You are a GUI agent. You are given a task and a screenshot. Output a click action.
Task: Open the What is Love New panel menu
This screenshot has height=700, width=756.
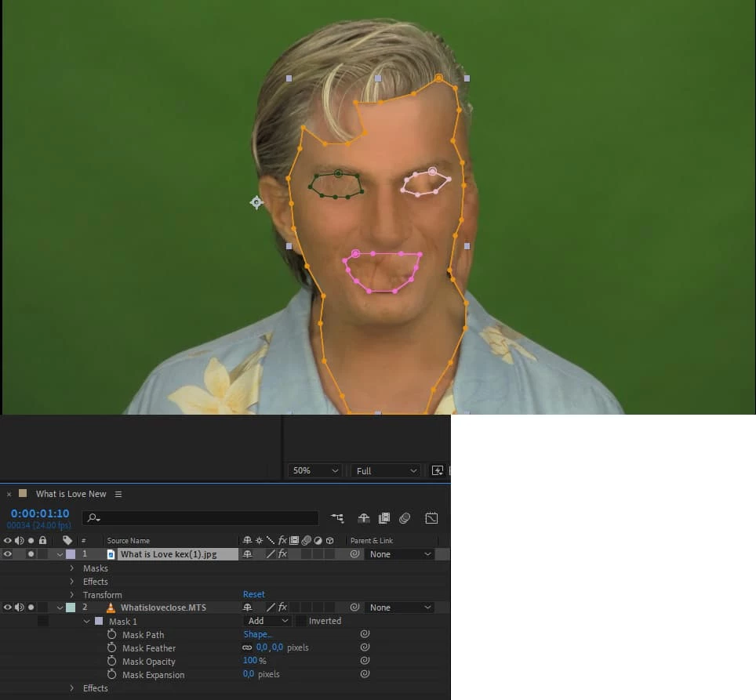118,494
